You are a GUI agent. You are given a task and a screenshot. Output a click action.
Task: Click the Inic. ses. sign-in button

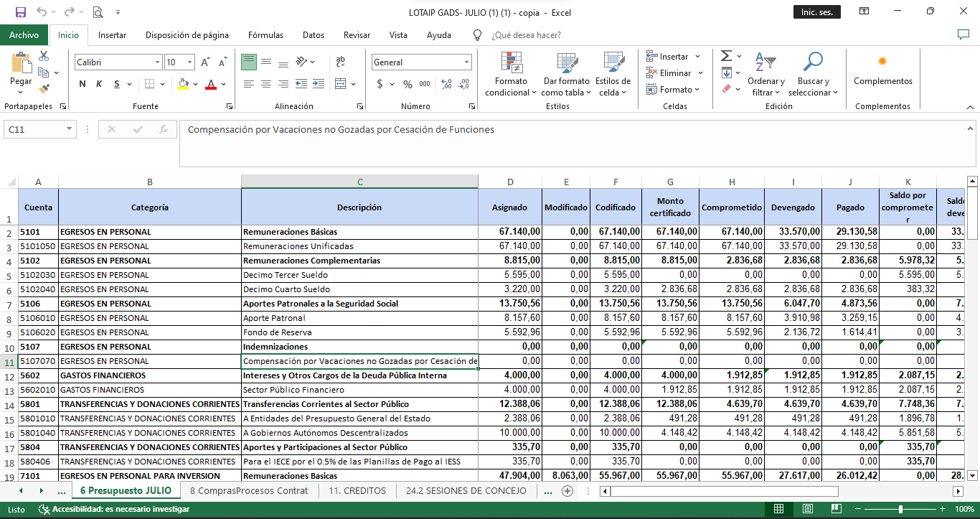pos(816,12)
